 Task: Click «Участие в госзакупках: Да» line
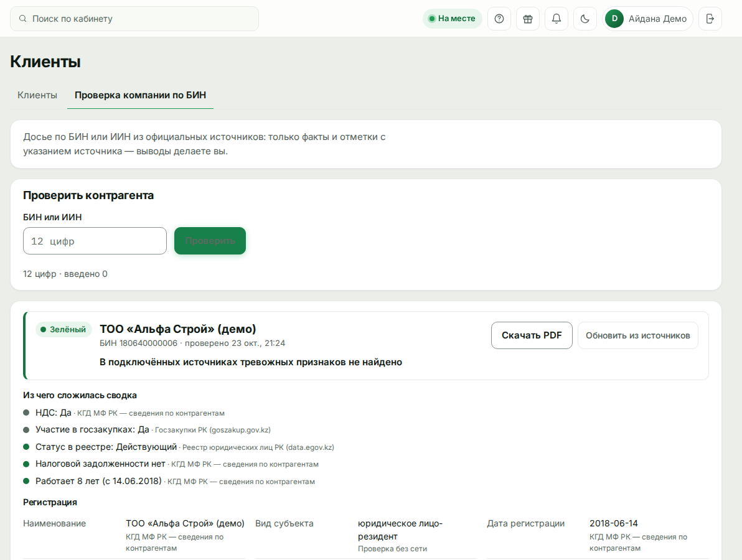(x=92, y=429)
